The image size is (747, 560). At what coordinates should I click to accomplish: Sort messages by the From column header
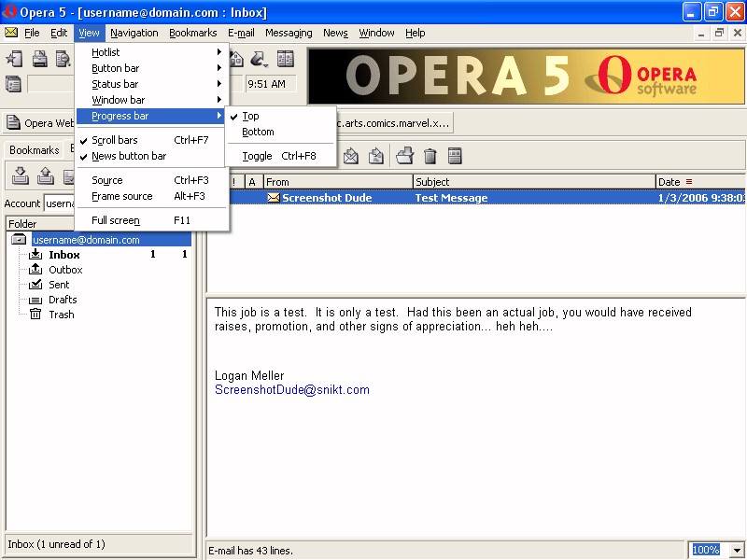pyautogui.click(x=338, y=181)
